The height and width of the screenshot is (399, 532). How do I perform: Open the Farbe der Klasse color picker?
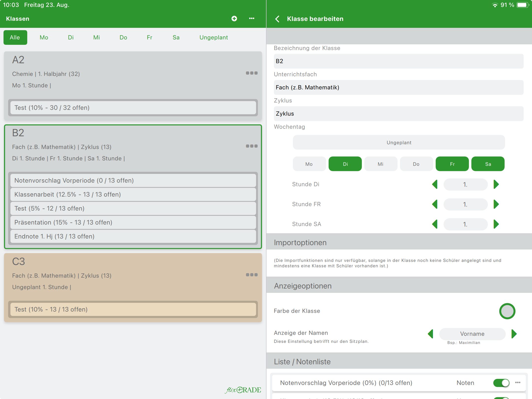(x=507, y=311)
